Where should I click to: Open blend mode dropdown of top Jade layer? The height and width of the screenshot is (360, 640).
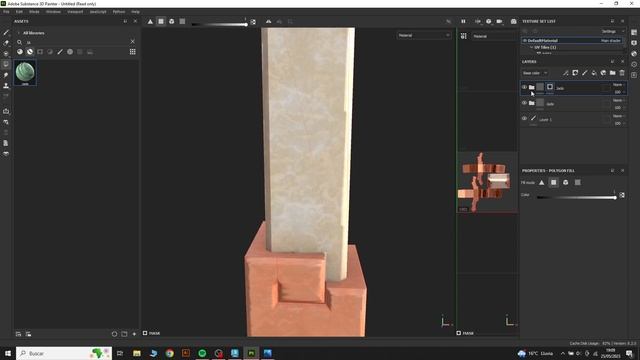click(618, 84)
